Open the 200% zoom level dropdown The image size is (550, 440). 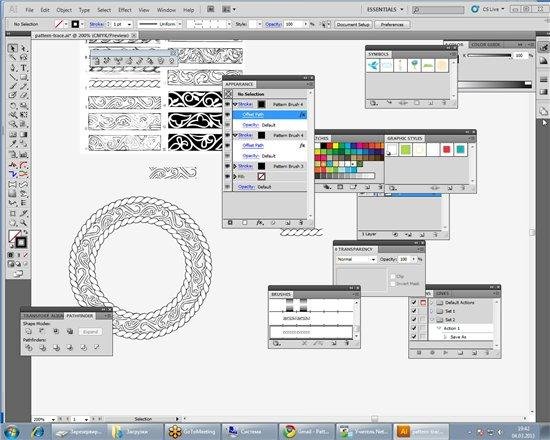(53, 419)
